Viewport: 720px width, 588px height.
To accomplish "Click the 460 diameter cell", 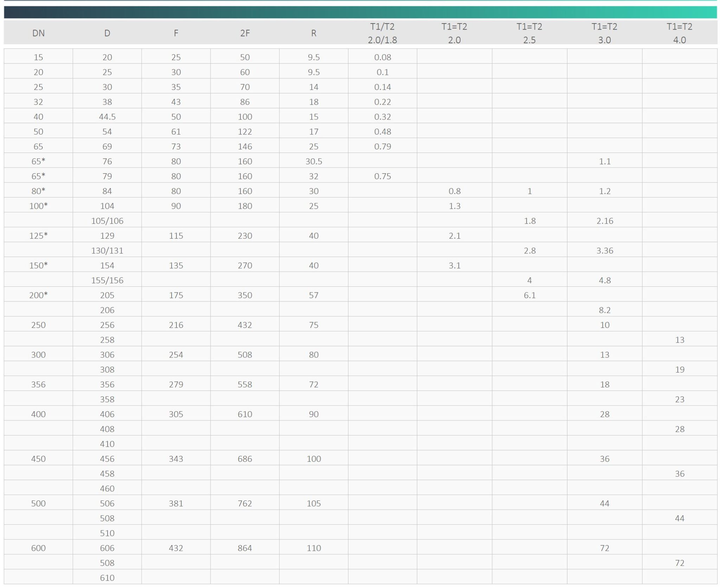I will coord(107,489).
